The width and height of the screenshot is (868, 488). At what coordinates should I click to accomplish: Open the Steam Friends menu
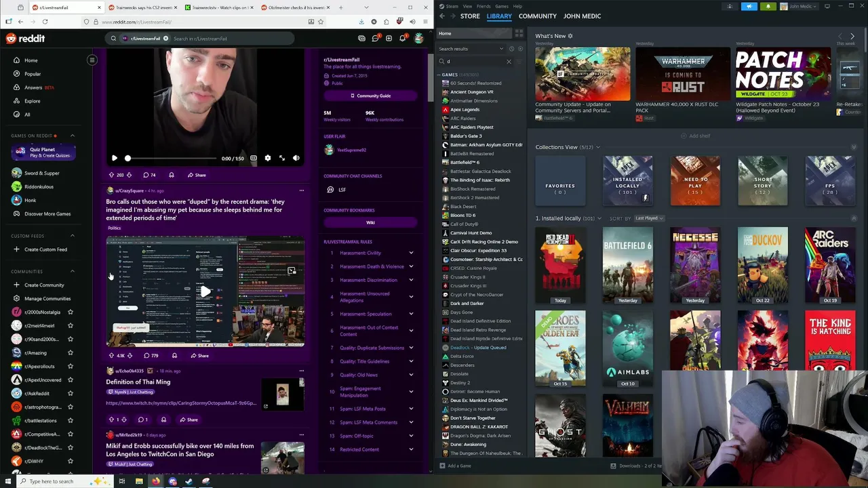coord(484,6)
